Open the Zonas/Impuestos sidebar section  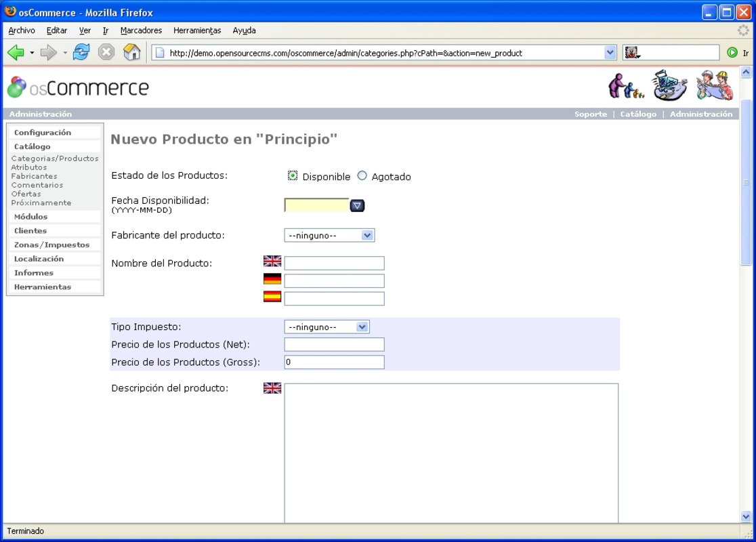[x=54, y=245]
